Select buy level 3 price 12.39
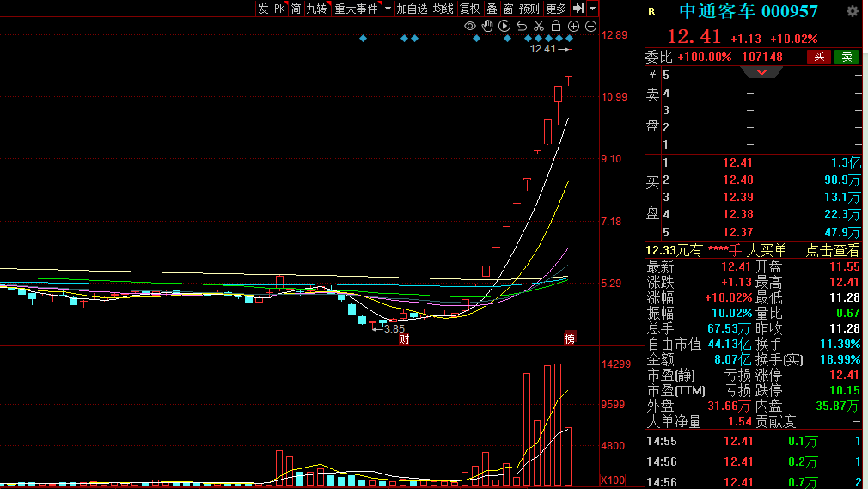This screenshot has width=868, height=489. click(737, 197)
